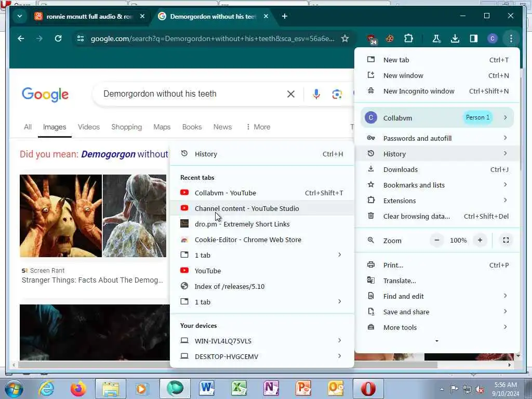
Task: Decrease zoom with the minus button
Action: (x=437, y=240)
